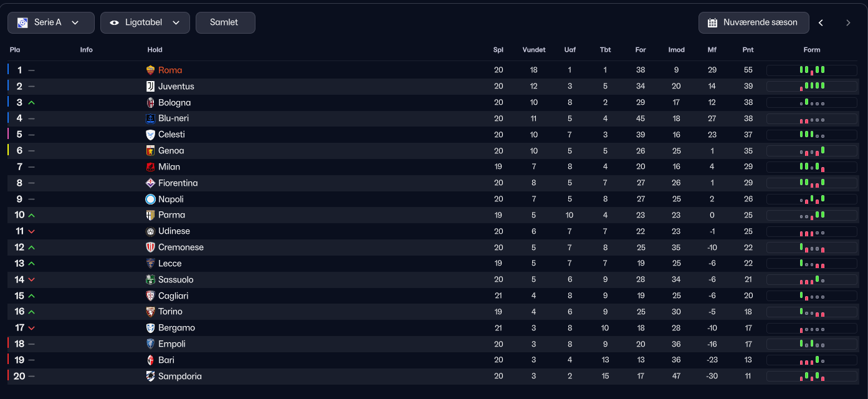The height and width of the screenshot is (399, 868).
Task: Click the Cagliari club crest icon
Action: 150,296
